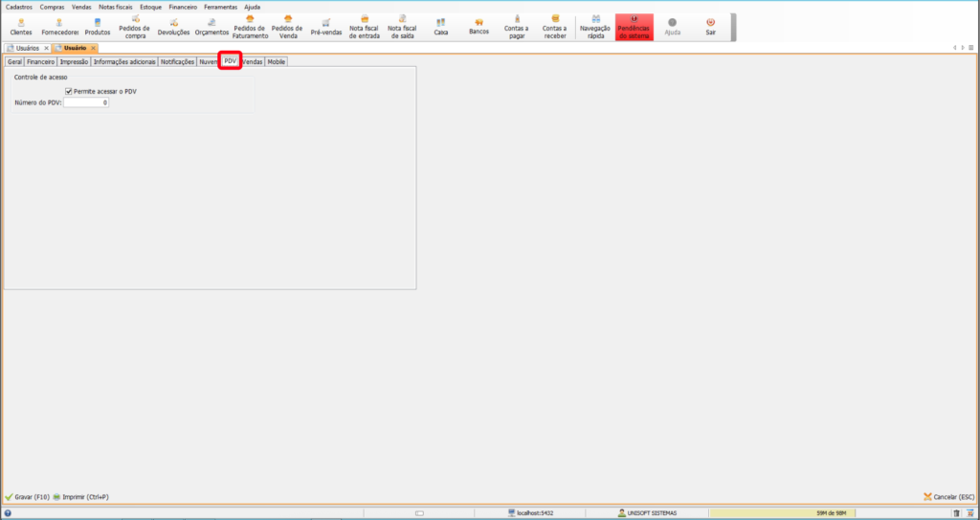Open Contas a pagar
Screen dimensions: 980x520
coord(517,26)
